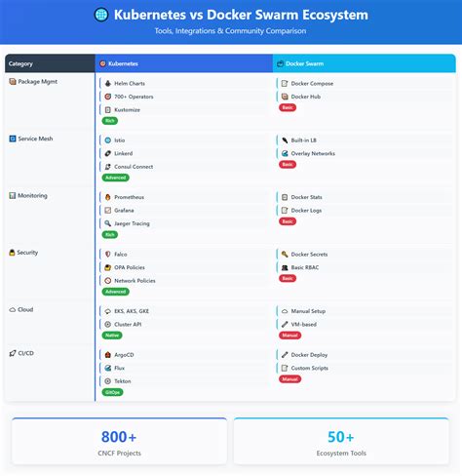Click the Overlay Networks icon
Viewport: 462px width, 476px height.
click(285, 153)
